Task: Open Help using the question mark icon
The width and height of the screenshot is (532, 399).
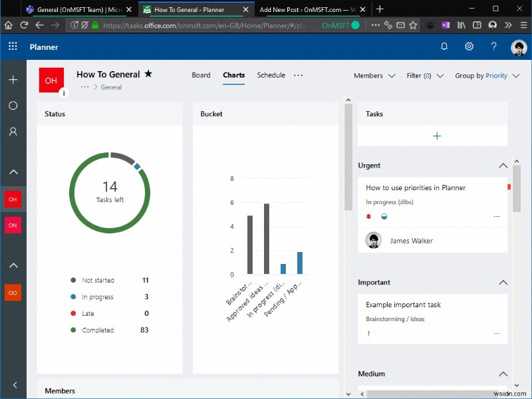Action: pyautogui.click(x=493, y=47)
